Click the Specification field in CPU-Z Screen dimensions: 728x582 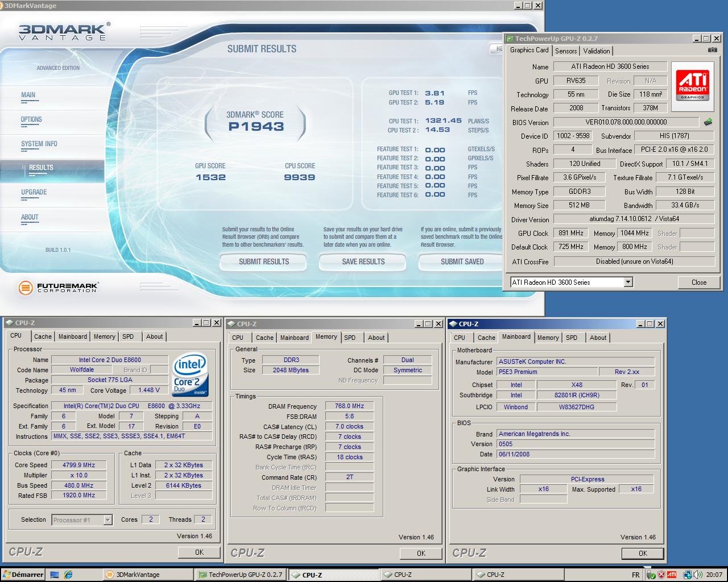coord(131,406)
